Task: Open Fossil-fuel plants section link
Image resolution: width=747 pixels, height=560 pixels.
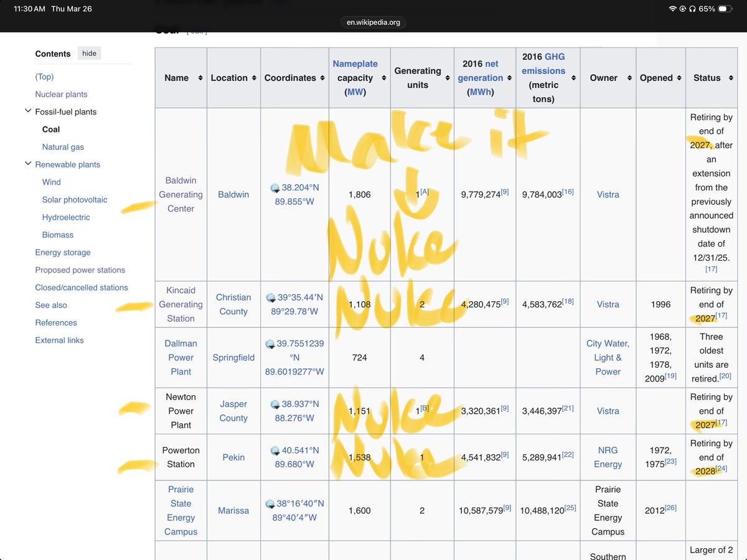Action: [x=66, y=112]
